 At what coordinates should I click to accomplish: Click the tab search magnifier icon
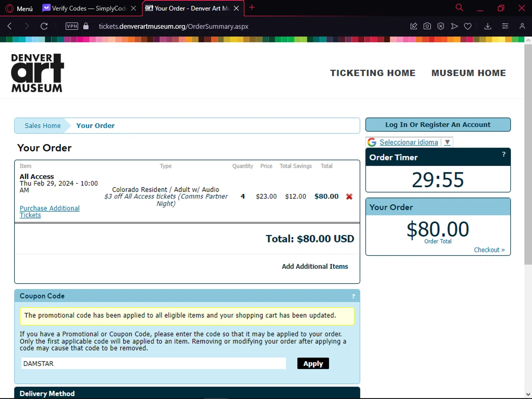pyautogui.click(x=459, y=7)
